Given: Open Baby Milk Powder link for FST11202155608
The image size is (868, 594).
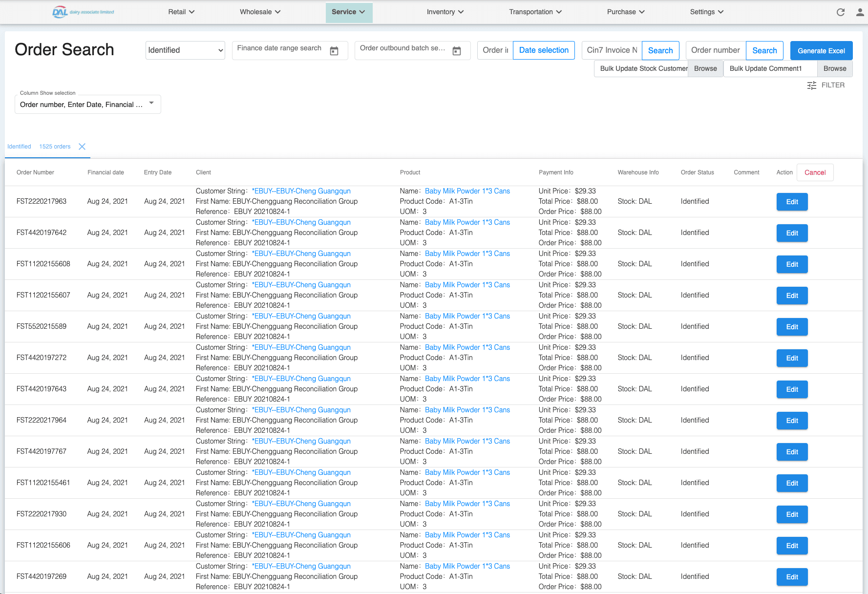Looking at the screenshot, I should pyautogui.click(x=467, y=254).
